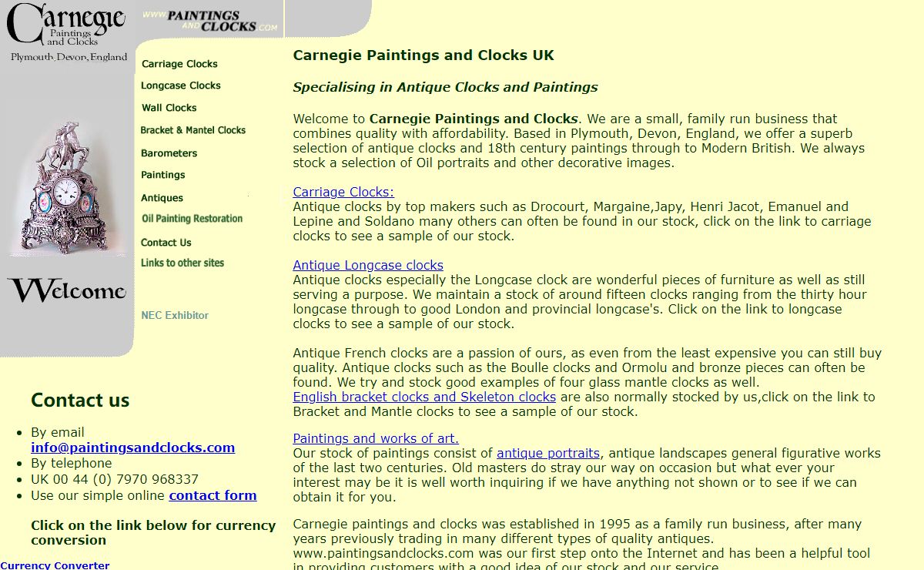Click phone number 'UK 00 44 (0) 7970 968337'
The image size is (924, 570).
pos(115,479)
